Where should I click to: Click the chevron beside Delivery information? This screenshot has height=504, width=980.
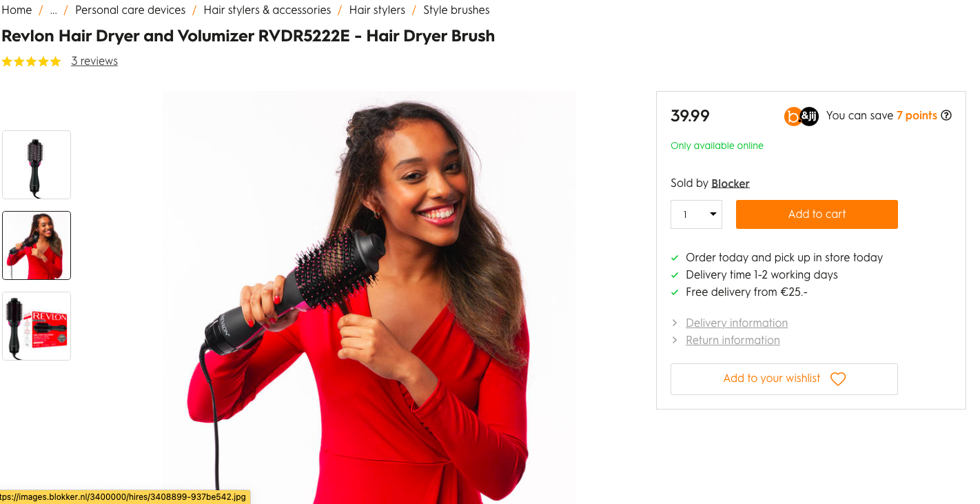click(x=675, y=323)
